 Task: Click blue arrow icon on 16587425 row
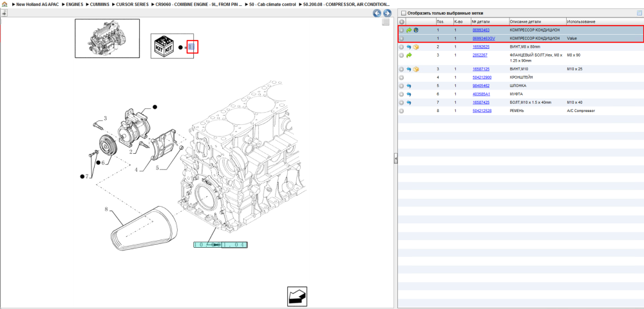click(409, 102)
